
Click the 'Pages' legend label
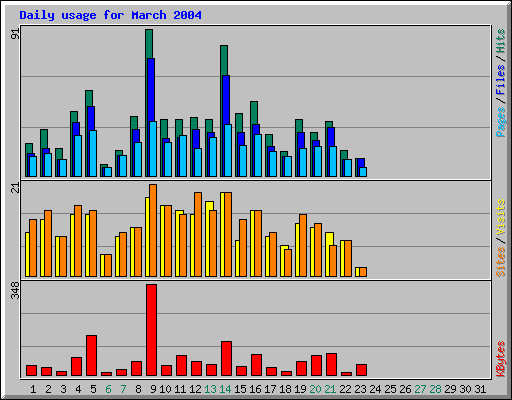(500, 122)
